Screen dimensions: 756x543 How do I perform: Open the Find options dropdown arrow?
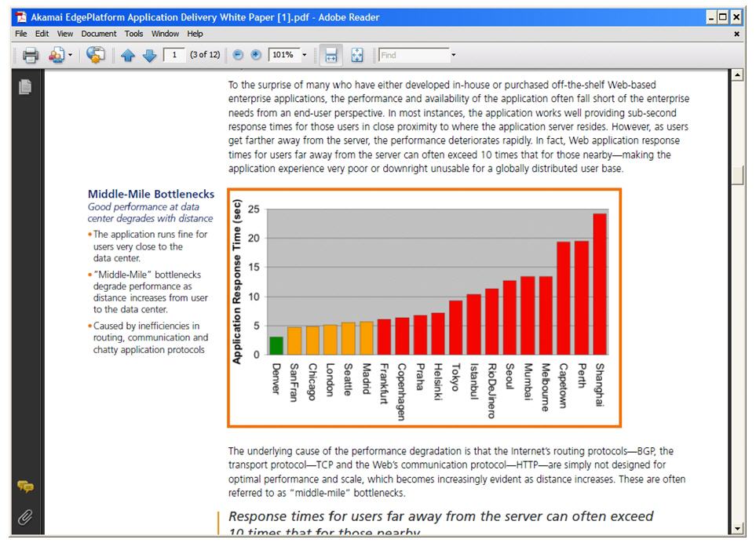(453, 55)
